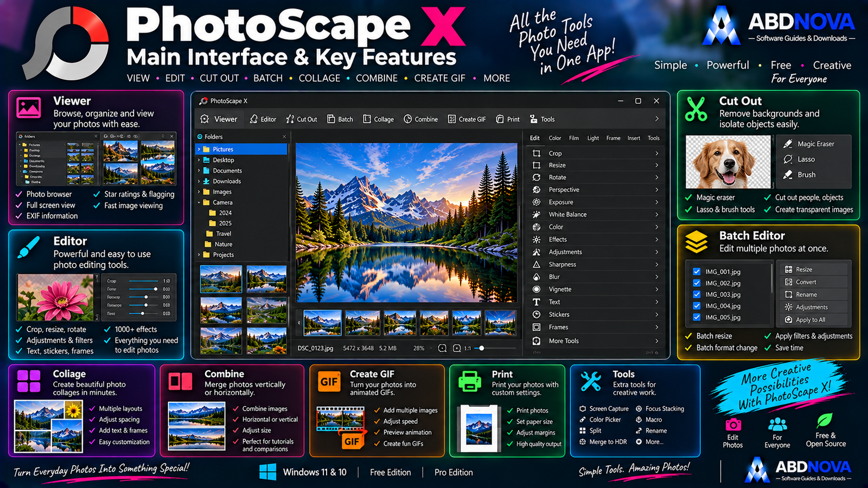Click the Brush icon in Cut Out card
868x488 pixels.
point(788,175)
